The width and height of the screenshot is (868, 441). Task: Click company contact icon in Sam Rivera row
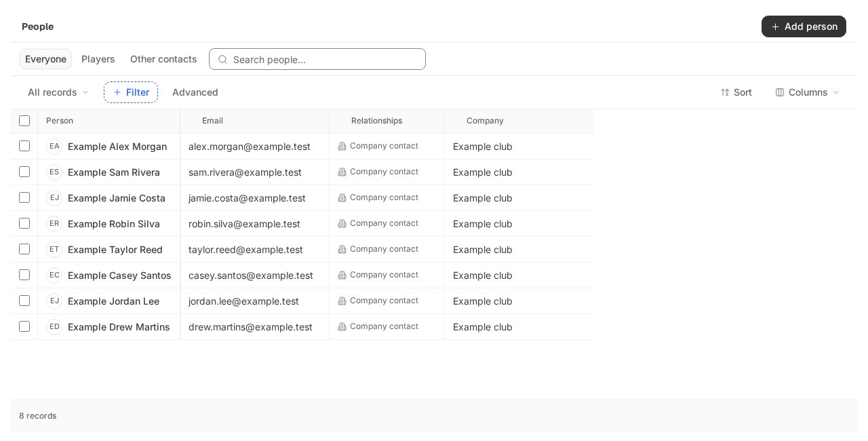(x=342, y=172)
